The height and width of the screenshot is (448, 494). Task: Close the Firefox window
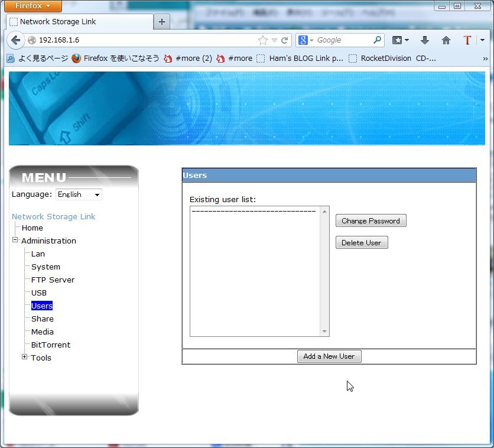[478, 6]
